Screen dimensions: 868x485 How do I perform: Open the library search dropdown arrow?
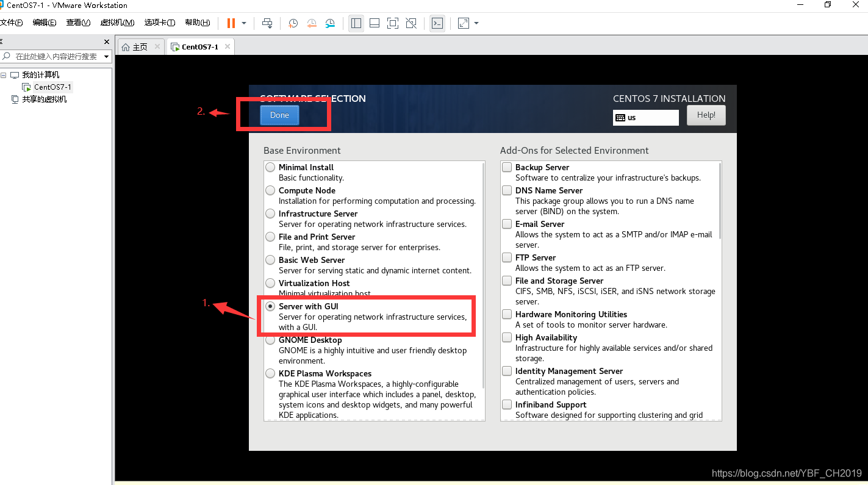point(107,56)
